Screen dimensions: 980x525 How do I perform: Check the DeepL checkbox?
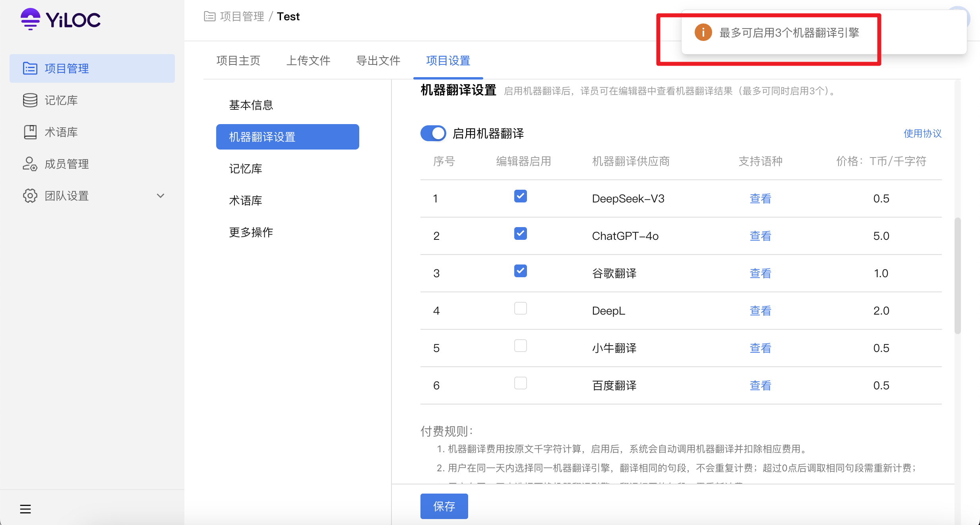pyautogui.click(x=521, y=308)
